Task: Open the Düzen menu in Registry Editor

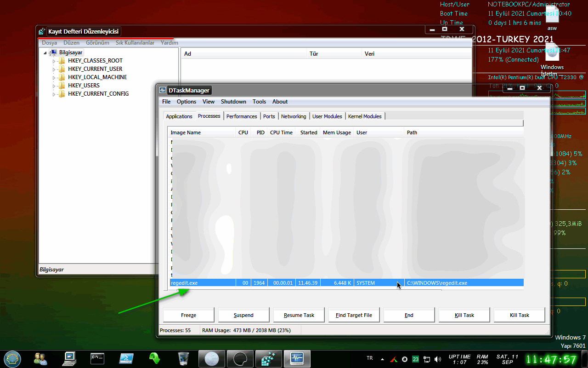Action: click(72, 43)
